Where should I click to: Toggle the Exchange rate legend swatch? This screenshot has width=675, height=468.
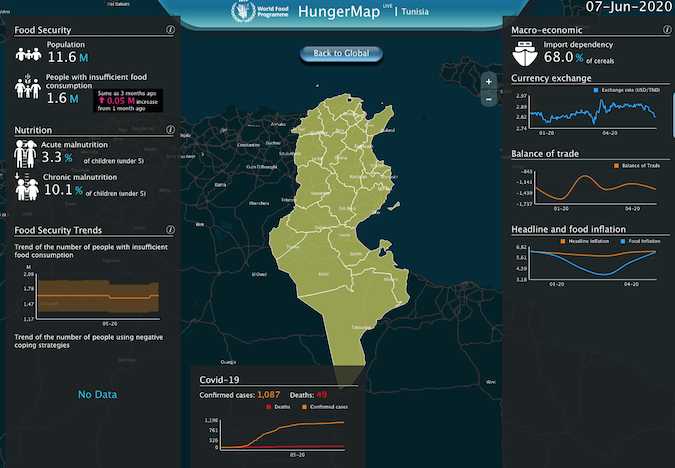point(596,90)
